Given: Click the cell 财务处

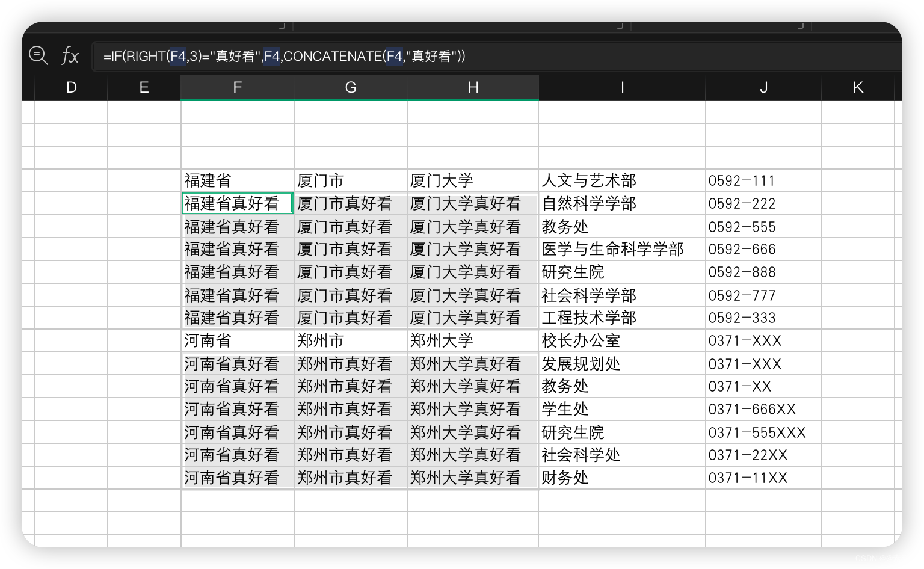Looking at the screenshot, I should [622, 478].
